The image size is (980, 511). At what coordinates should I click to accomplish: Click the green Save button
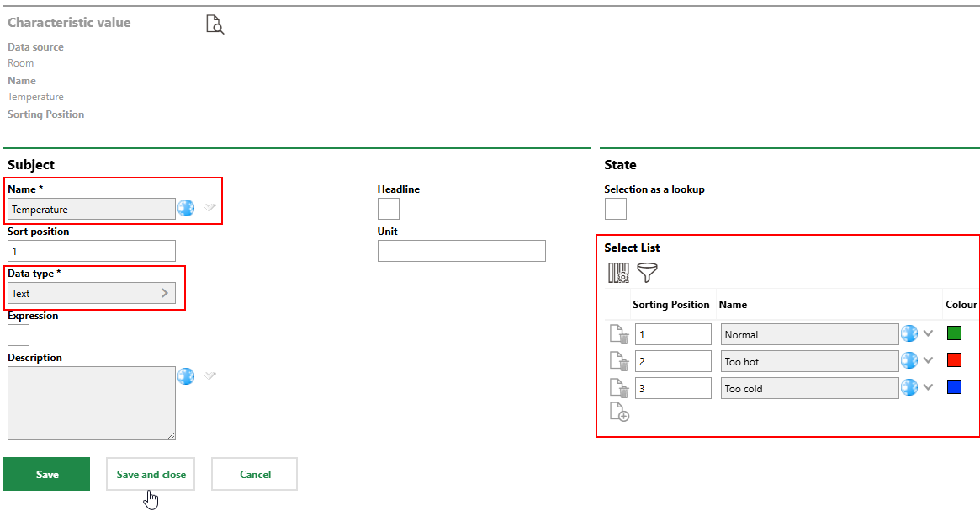(47, 474)
